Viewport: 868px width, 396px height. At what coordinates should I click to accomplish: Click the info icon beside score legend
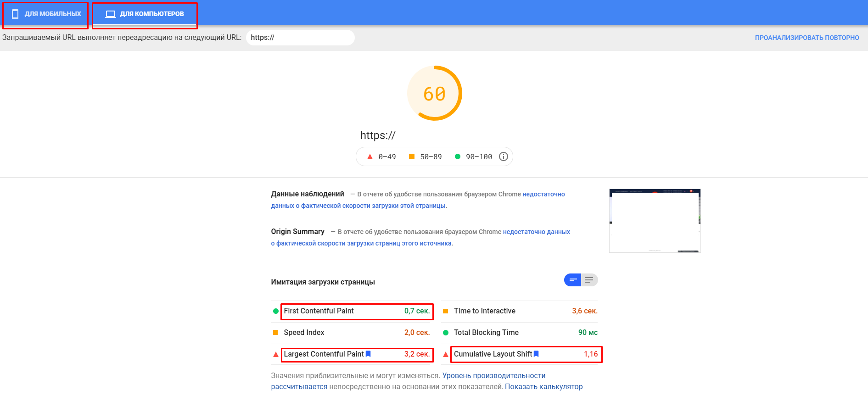(503, 156)
